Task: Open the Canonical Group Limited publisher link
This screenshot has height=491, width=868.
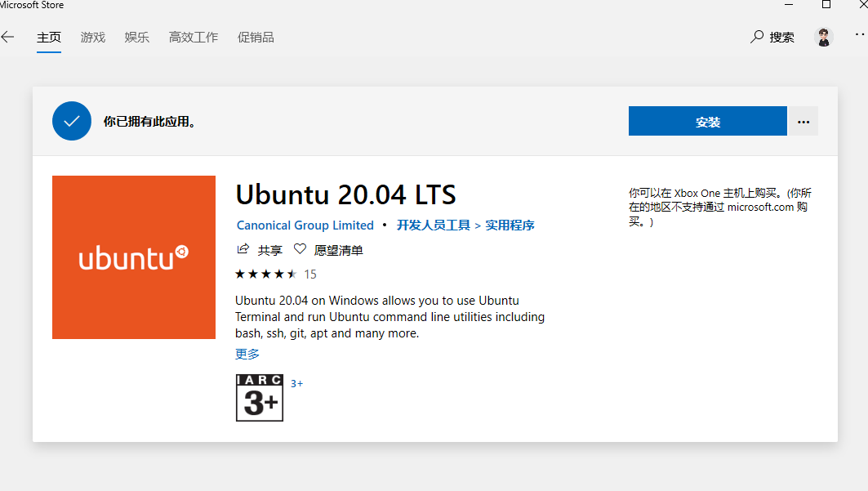Action: pos(305,225)
